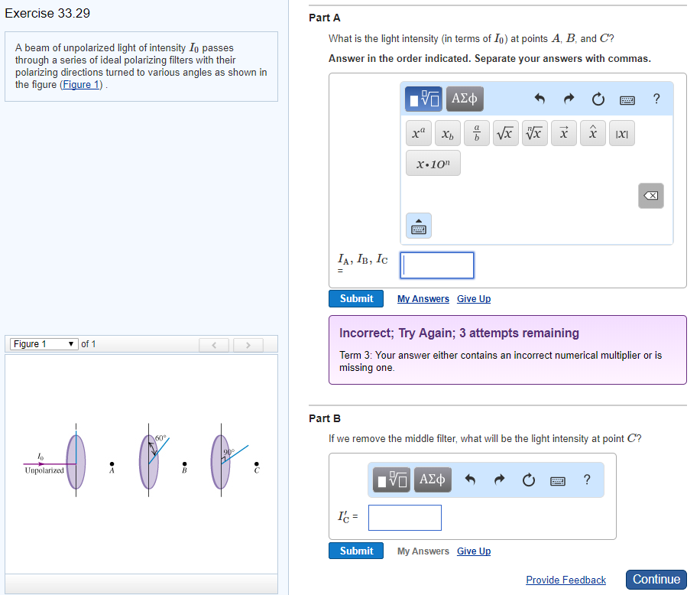
Task: Click the next figure chevron
Action: tap(248, 345)
